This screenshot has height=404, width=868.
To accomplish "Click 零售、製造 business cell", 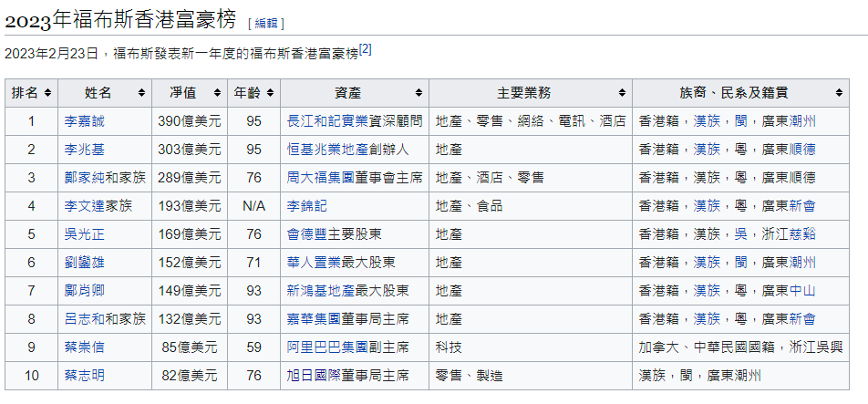I will (x=531, y=375).
